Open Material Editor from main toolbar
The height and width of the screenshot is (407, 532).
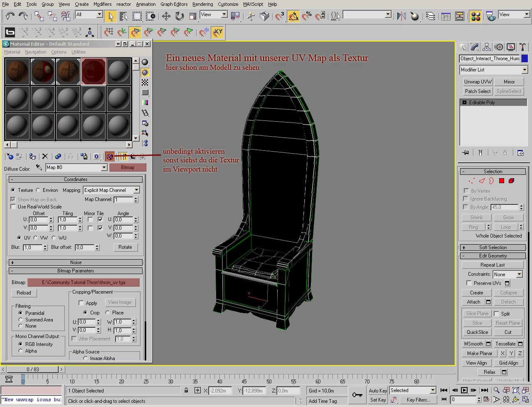point(476,16)
